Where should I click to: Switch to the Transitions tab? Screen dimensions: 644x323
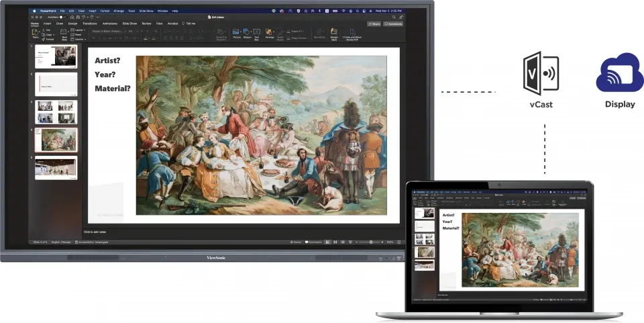(x=90, y=24)
